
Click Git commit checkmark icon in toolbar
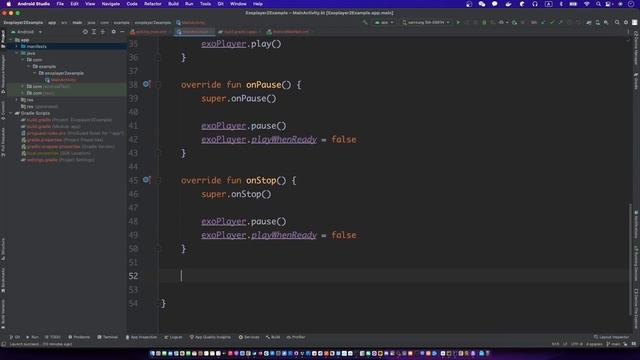pos(552,22)
